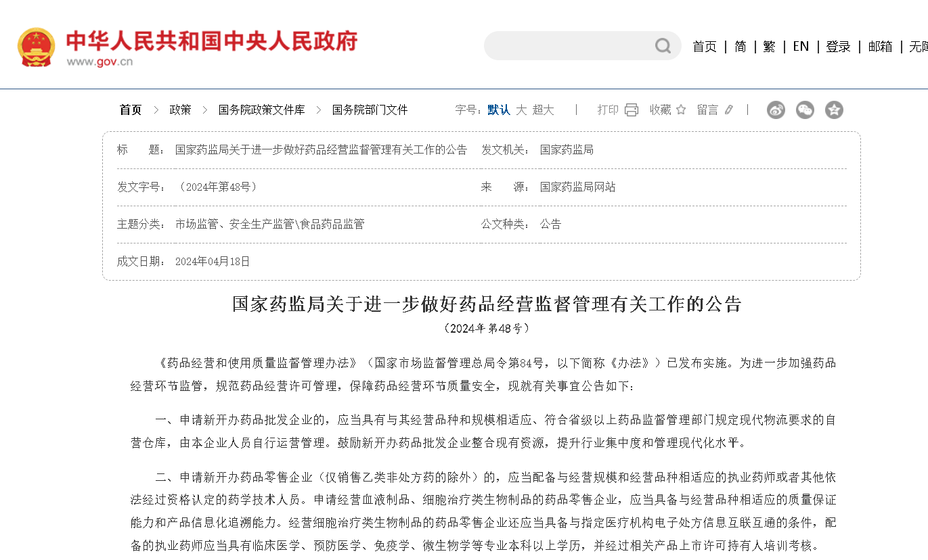The height and width of the screenshot is (560, 928).
Task: Click the search magnifier icon
Action: (x=663, y=46)
